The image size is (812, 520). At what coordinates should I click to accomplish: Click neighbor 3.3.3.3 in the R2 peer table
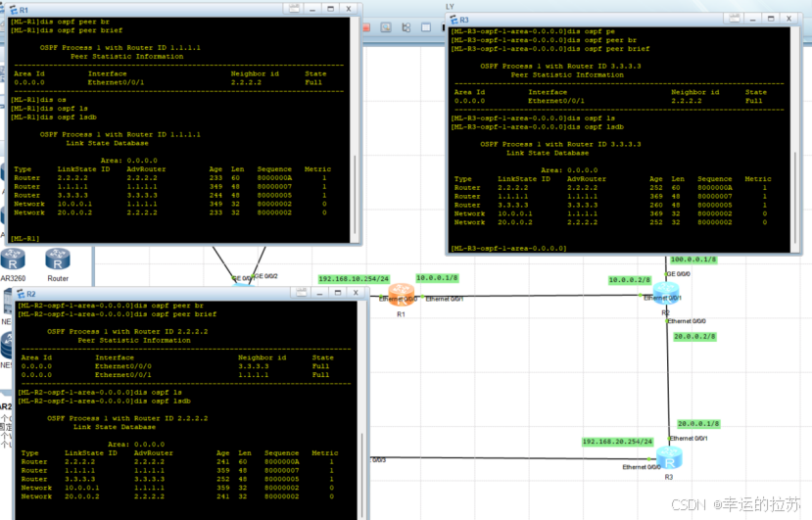(x=254, y=365)
